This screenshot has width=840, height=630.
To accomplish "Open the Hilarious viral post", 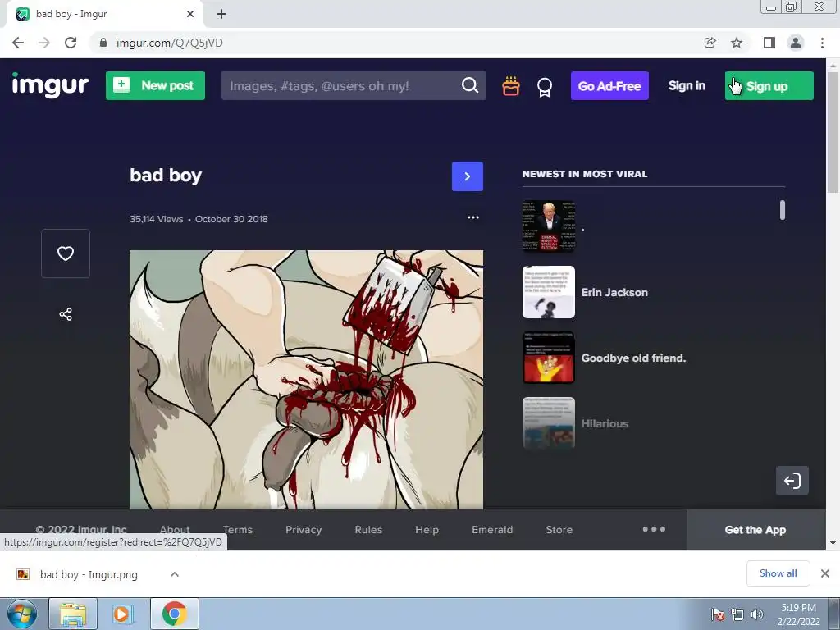I will [605, 424].
